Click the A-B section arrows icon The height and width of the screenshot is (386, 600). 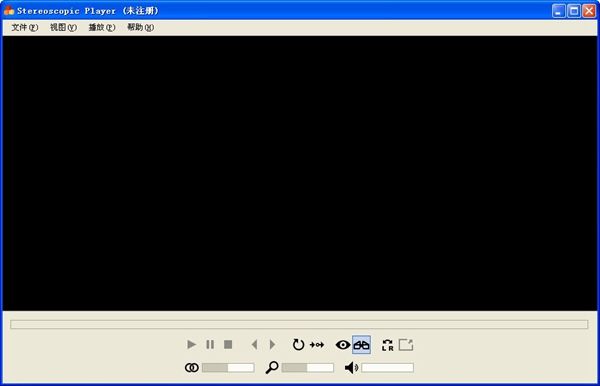coord(317,345)
